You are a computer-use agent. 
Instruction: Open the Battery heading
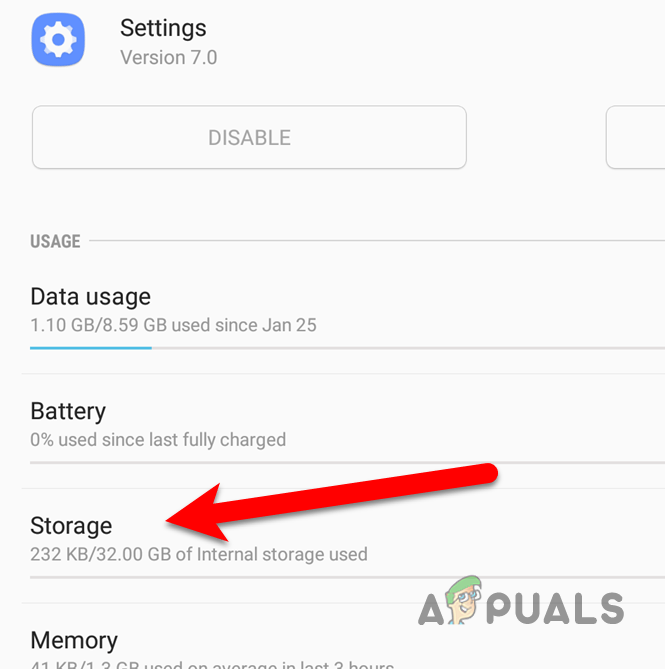68,411
